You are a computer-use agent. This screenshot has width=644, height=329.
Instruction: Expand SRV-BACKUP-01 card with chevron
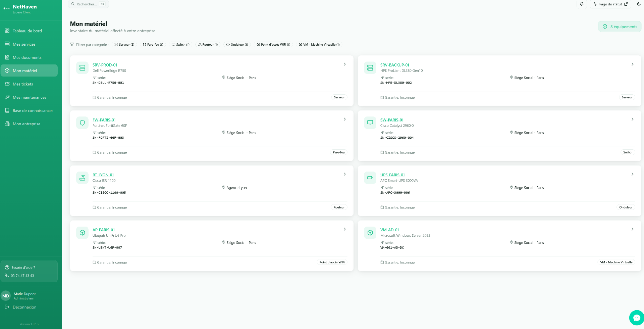coord(632,64)
